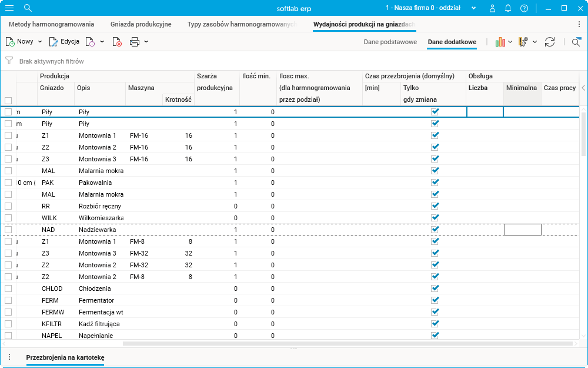
Task: Click the printer icon
Action: 135,42
